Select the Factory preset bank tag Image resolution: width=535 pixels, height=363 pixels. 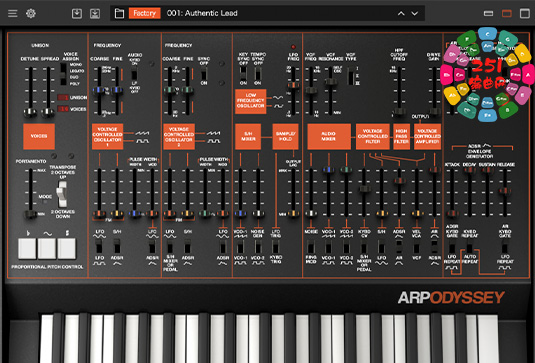click(144, 13)
